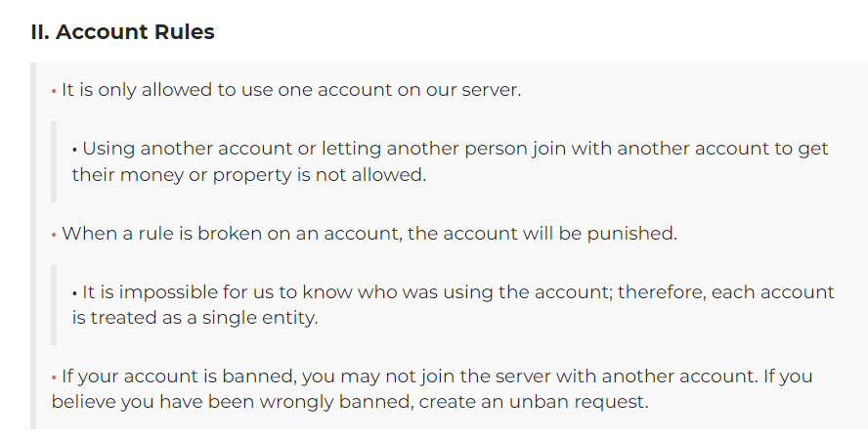This screenshot has width=868, height=443.
Task: Click the "II. Account Rules" heading
Action: [x=122, y=32]
